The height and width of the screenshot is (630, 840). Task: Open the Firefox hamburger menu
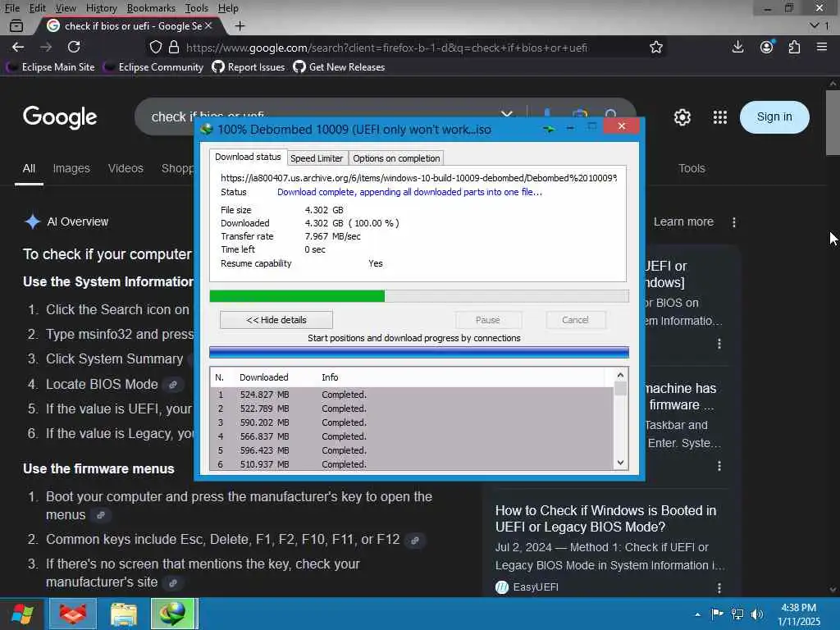pos(822,47)
